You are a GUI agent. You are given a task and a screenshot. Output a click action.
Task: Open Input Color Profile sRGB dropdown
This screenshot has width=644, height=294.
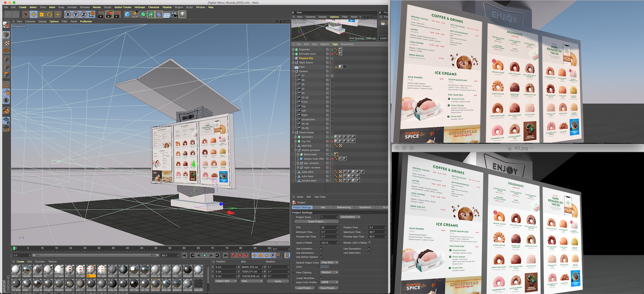click(x=329, y=282)
